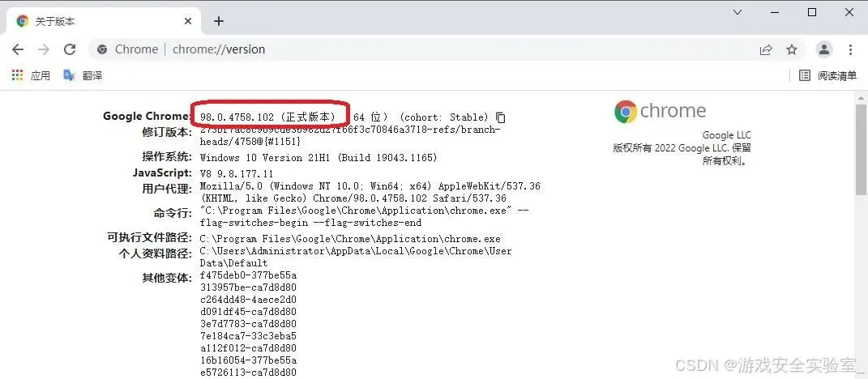Click the page vertical scrollbar thumb
The image size is (868, 379).
[x=862, y=149]
